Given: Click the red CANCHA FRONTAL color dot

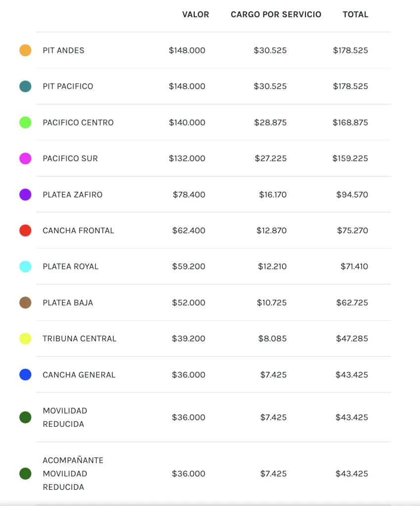Looking at the screenshot, I should tap(25, 230).
